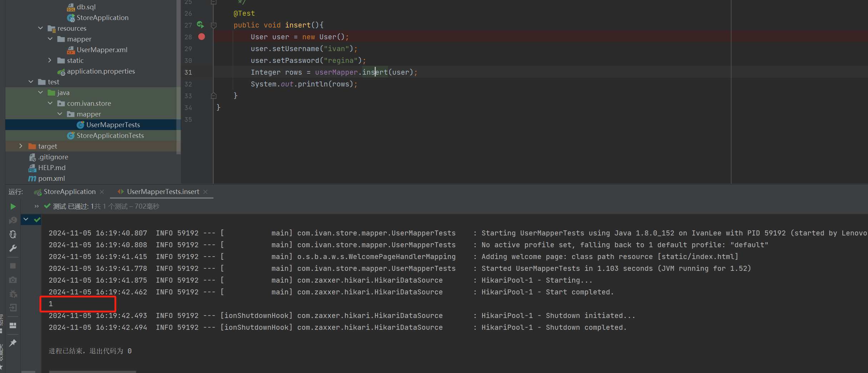Open HELP.md file

[52, 168]
